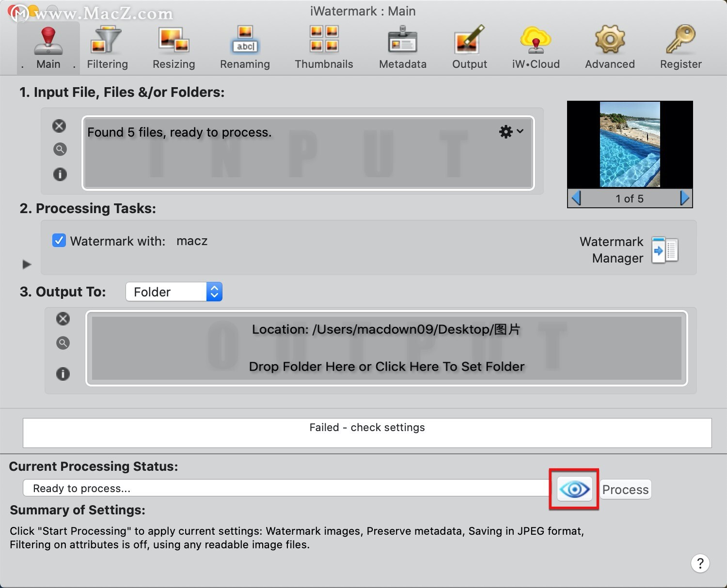Open the Output settings tab
This screenshot has width=727, height=588.
click(x=469, y=48)
